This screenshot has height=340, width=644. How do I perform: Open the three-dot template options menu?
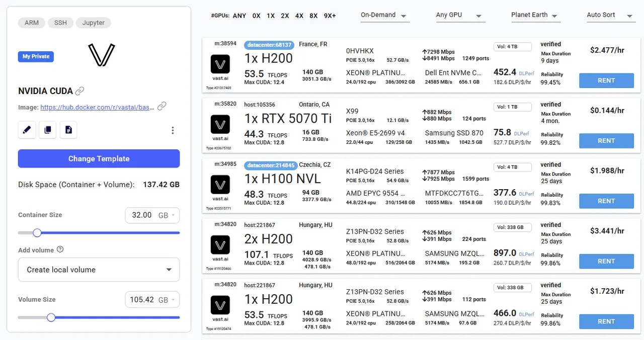click(x=173, y=130)
